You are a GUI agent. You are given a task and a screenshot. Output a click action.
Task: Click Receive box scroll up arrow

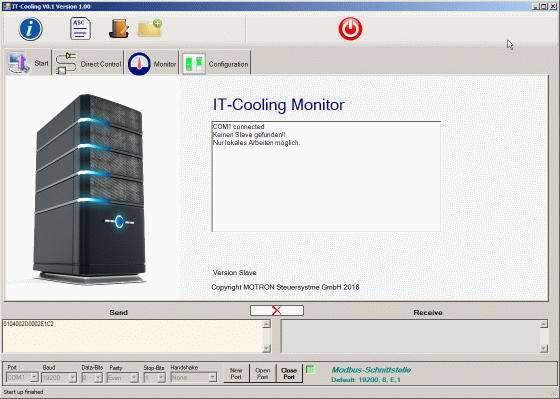[544, 324]
